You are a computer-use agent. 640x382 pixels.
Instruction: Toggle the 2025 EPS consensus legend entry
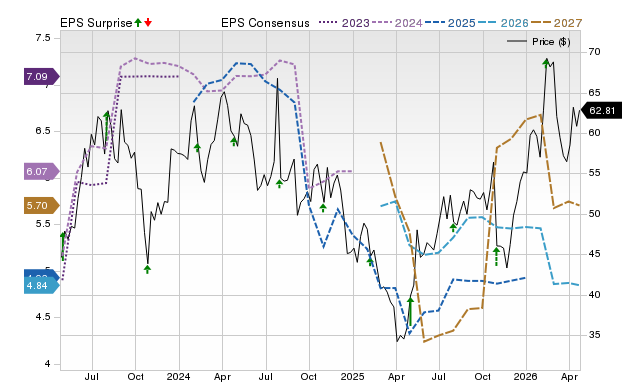pos(450,23)
